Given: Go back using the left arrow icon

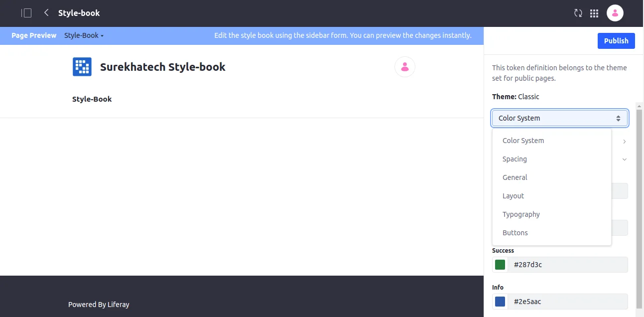Looking at the screenshot, I should coord(46,13).
